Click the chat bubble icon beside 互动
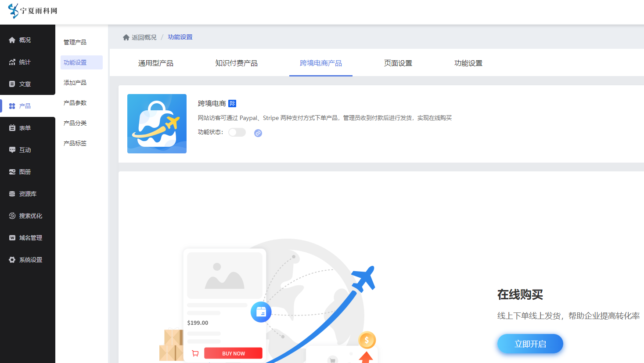The width and height of the screenshot is (644, 363). (12, 150)
